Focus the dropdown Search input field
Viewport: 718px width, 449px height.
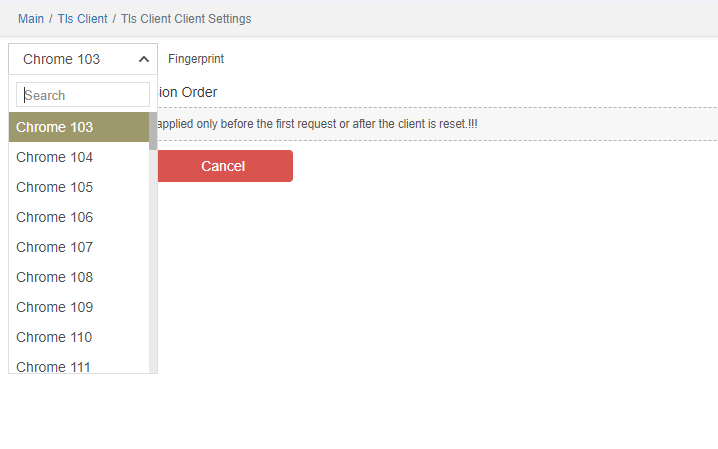pos(84,95)
